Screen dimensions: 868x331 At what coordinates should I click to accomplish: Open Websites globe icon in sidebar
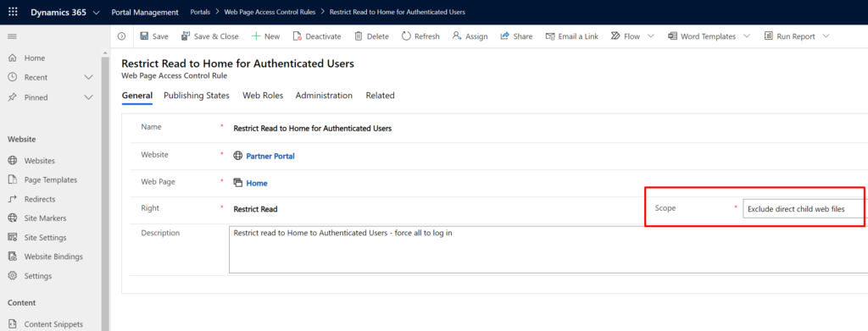pos(12,161)
